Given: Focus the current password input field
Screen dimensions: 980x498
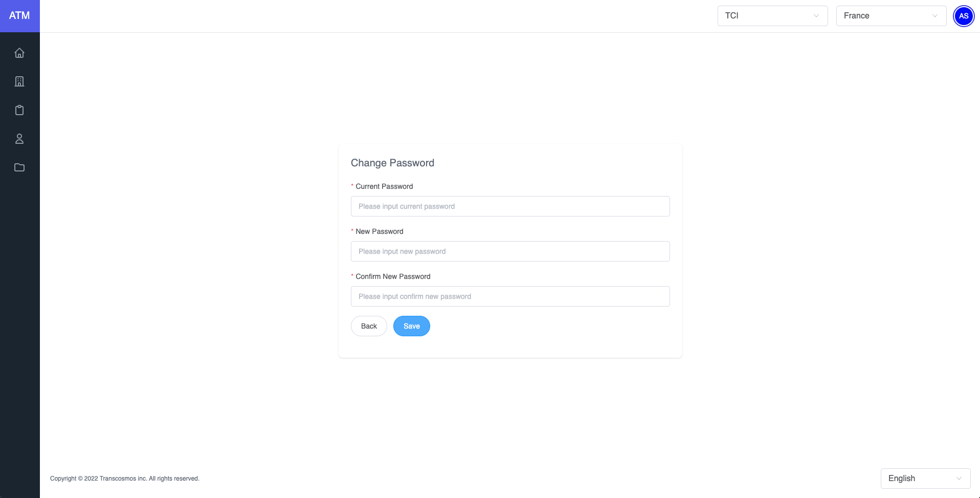Looking at the screenshot, I should click(510, 206).
